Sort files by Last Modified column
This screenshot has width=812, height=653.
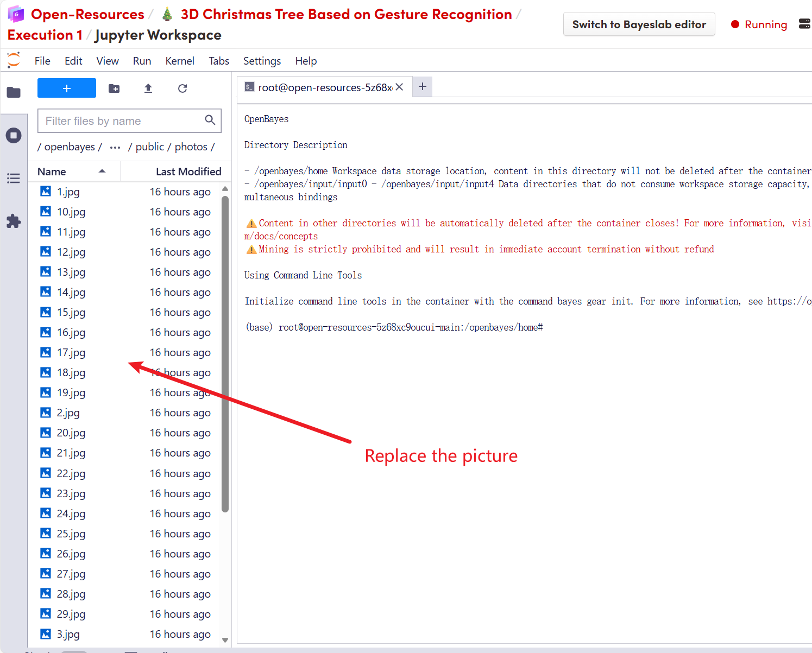click(x=188, y=172)
